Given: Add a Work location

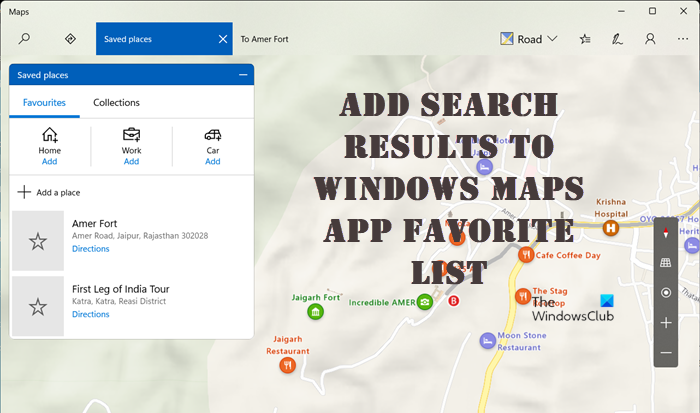Looking at the screenshot, I should click(131, 161).
